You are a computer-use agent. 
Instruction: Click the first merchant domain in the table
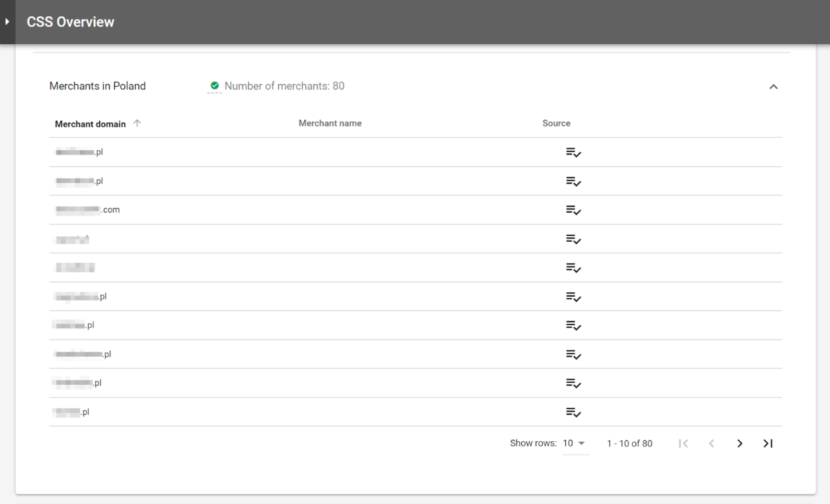tap(79, 152)
